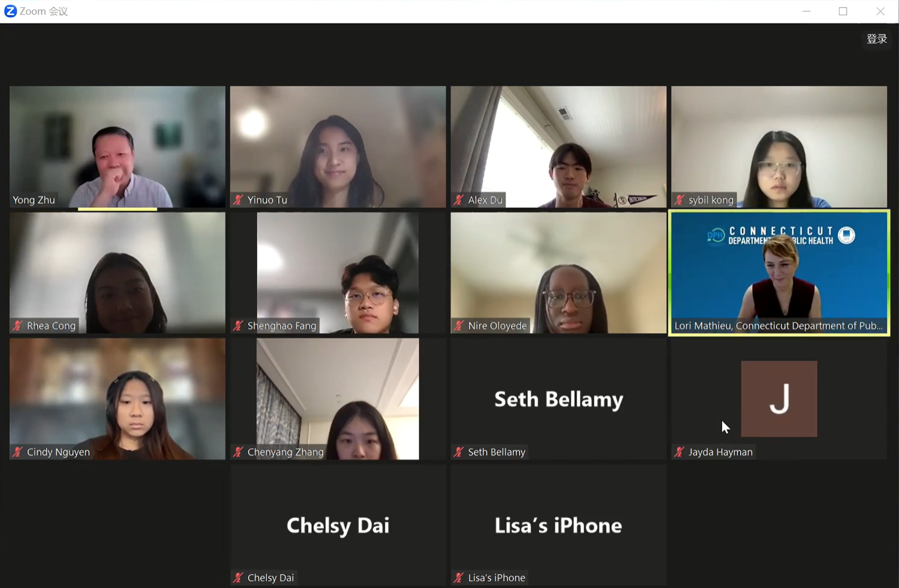Minimize the Zoom meeting window
Image resolution: width=899 pixels, height=588 pixels.
click(x=806, y=11)
